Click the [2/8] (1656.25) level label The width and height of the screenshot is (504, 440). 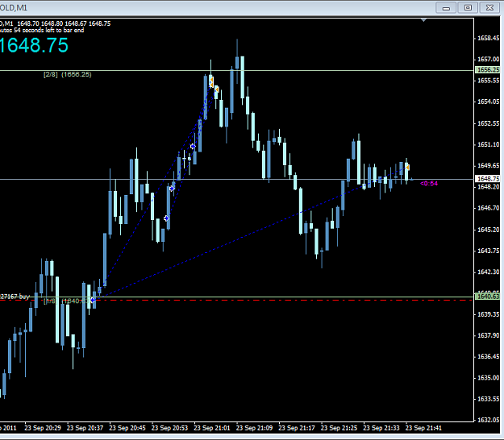tap(68, 74)
